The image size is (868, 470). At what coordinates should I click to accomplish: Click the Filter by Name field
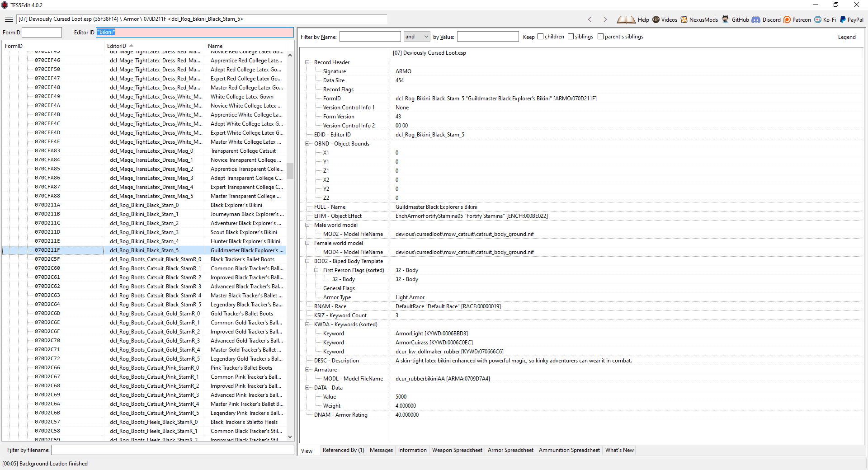(370, 37)
